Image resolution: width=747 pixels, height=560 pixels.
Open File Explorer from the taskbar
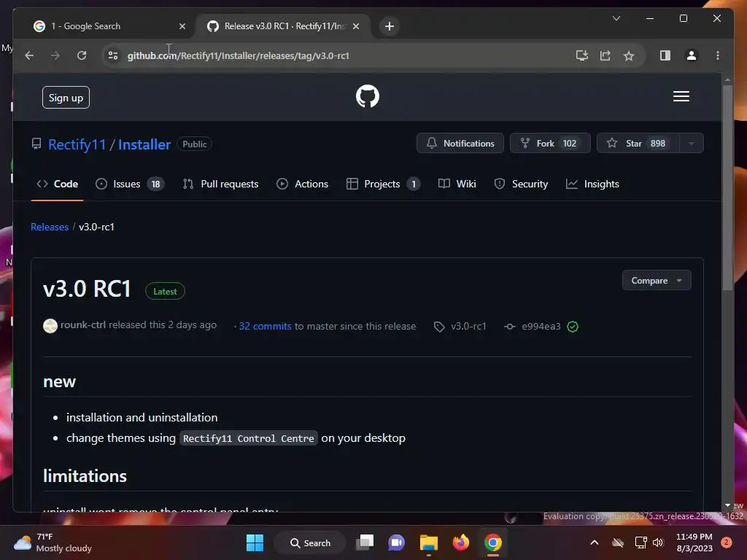tap(429, 542)
